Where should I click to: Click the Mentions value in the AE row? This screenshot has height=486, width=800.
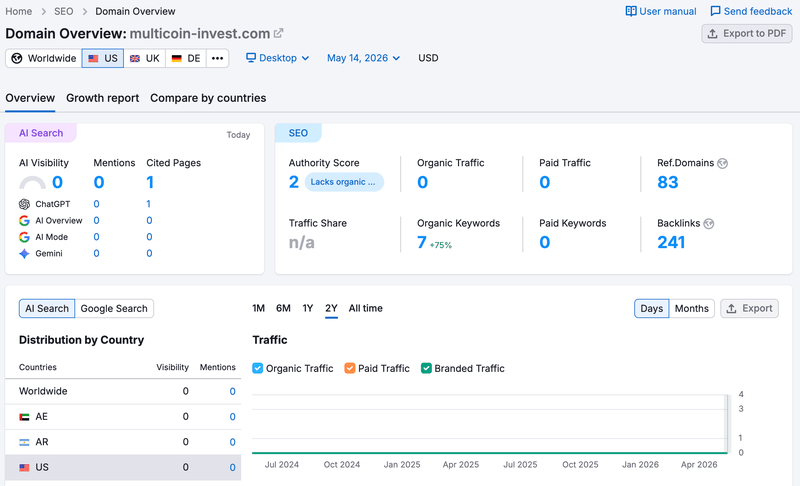pos(232,417)
